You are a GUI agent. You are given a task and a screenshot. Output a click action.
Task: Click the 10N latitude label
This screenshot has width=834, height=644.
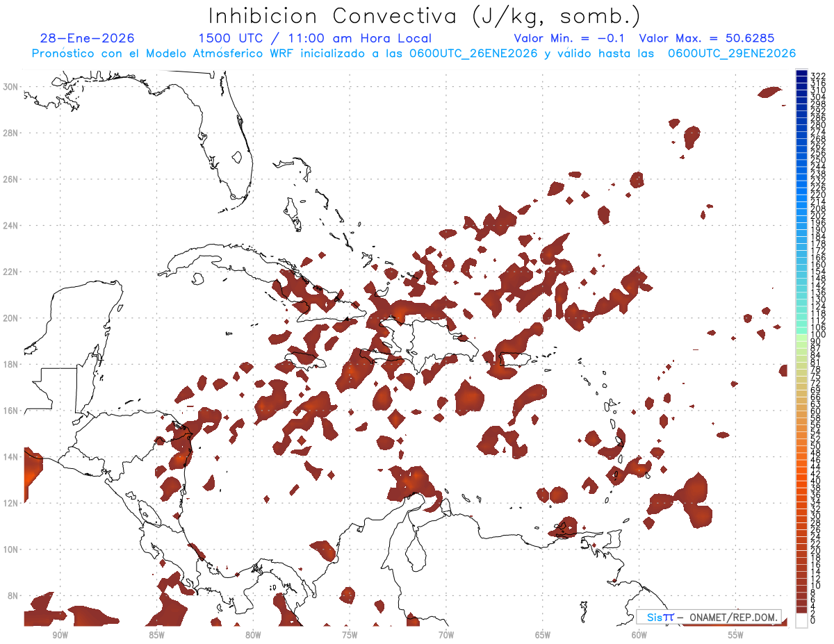click(x=11, y=550)
